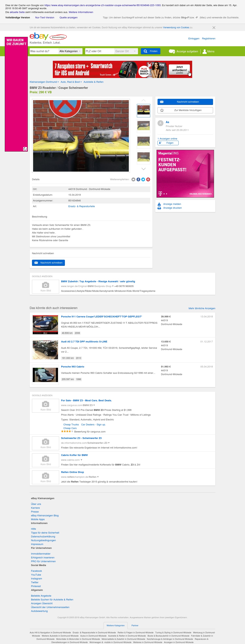The height and width of the screenshot is (644, 245).
Task: Follow the seller with Folgen button
Action: [168, 143]
